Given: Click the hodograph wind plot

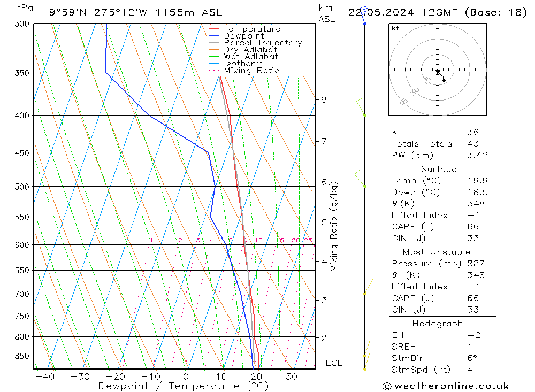Looking at the screenshot, I should pos(438,70).
